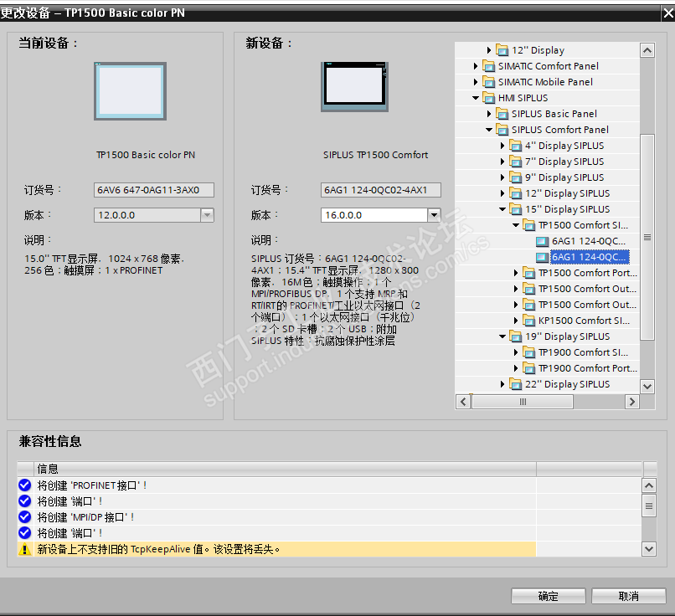
Task: Click folder icon beside 4" Display SIPLUS
Action: (x=515, y=146)
